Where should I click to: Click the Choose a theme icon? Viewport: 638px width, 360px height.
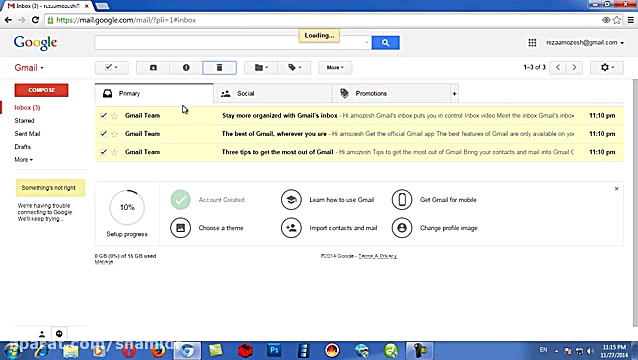tap(181, 228)
